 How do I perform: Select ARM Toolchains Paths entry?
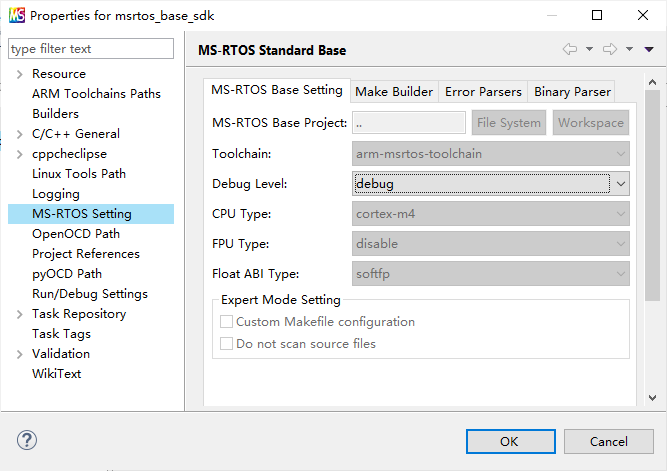point(96,94)
